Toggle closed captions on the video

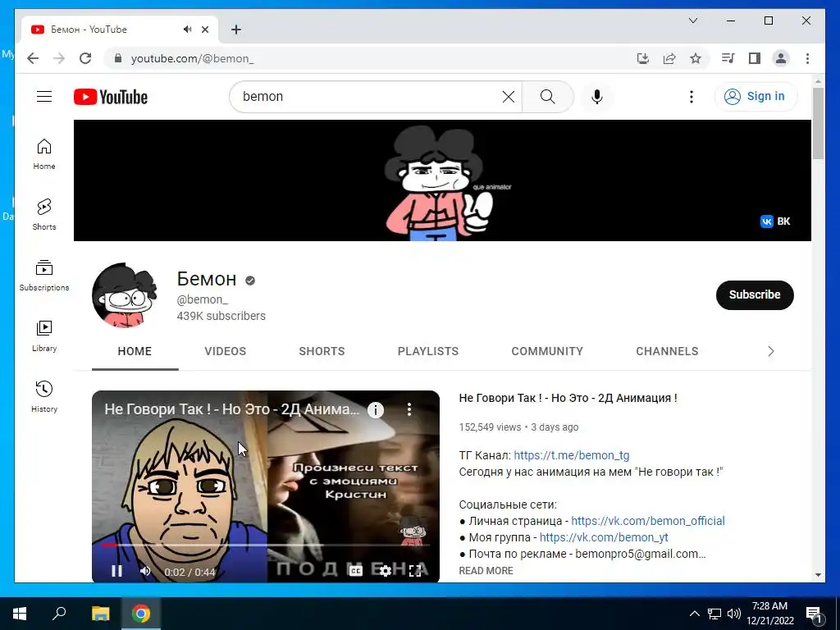(x=356, y=571)
